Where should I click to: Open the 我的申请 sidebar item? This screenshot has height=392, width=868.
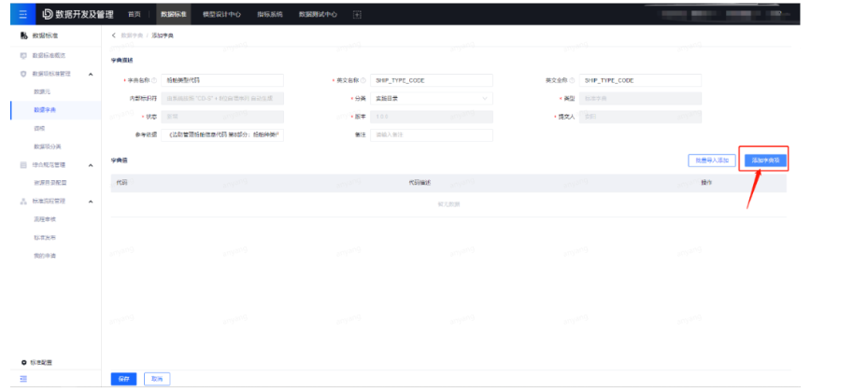point(45,256)
